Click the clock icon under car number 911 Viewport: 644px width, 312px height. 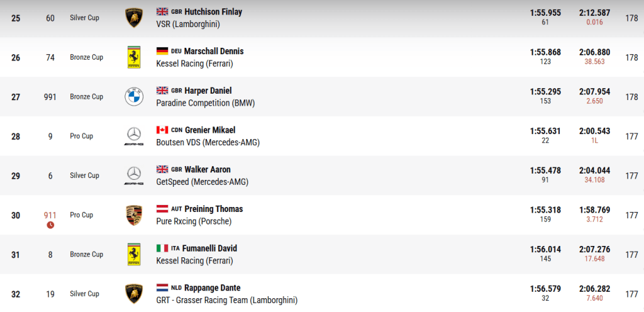[x=50, y=225]
